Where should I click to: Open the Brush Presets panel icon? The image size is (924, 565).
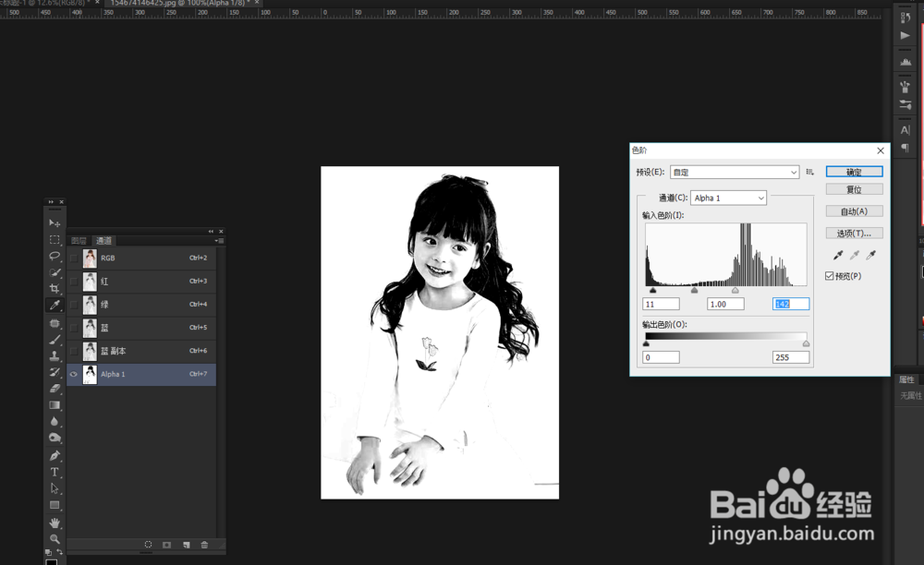(906, 87)
